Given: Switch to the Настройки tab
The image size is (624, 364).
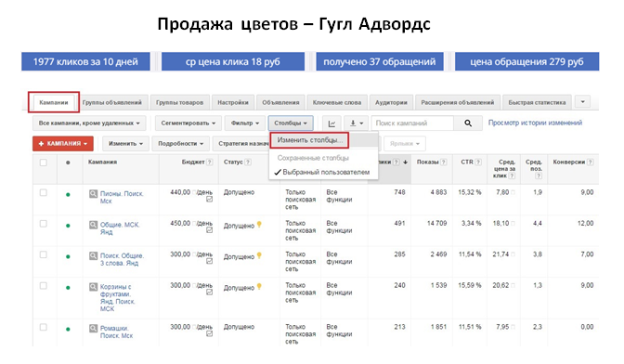Looking at the screenshot, I should tap(233, 103).
